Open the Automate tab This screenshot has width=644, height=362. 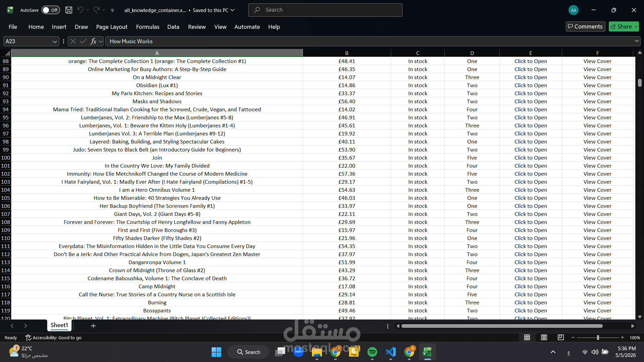click(247, 27)
